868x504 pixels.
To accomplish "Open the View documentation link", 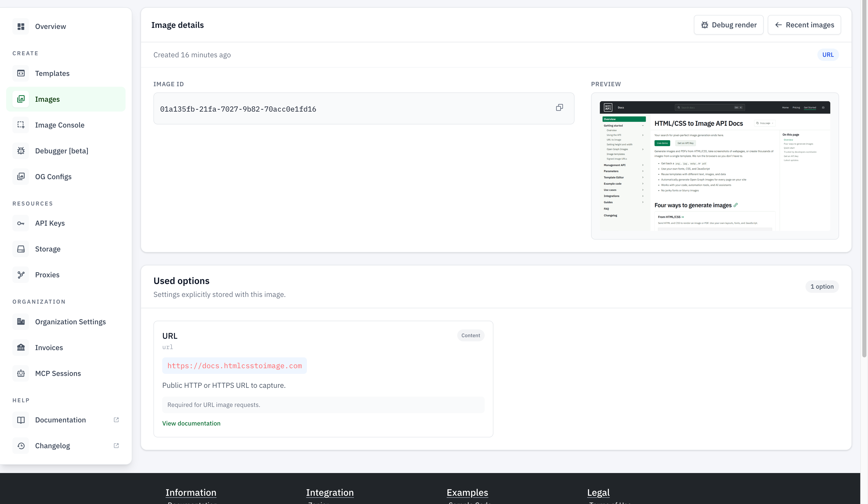I will (191, 423).
